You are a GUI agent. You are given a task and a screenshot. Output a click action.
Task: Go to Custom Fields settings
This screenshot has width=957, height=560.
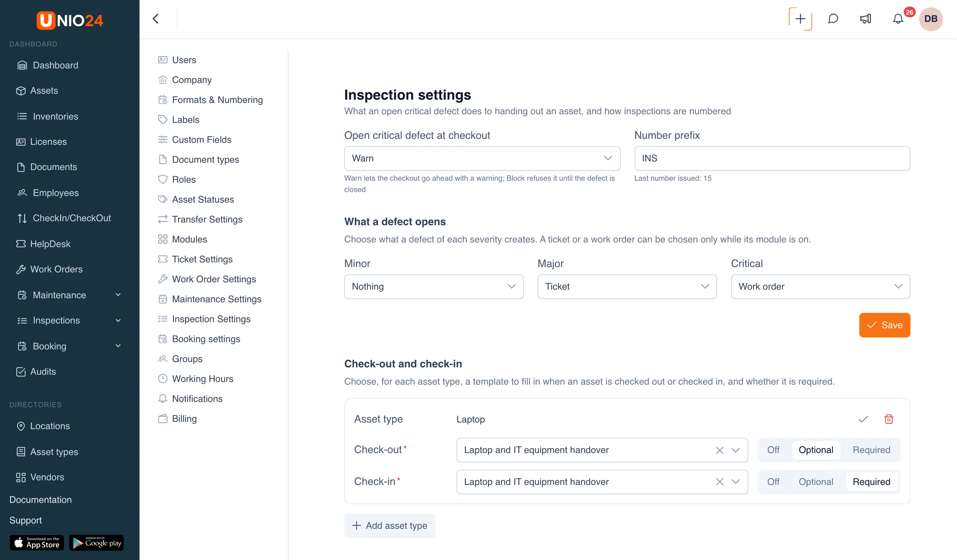click(x=195, y=139)
